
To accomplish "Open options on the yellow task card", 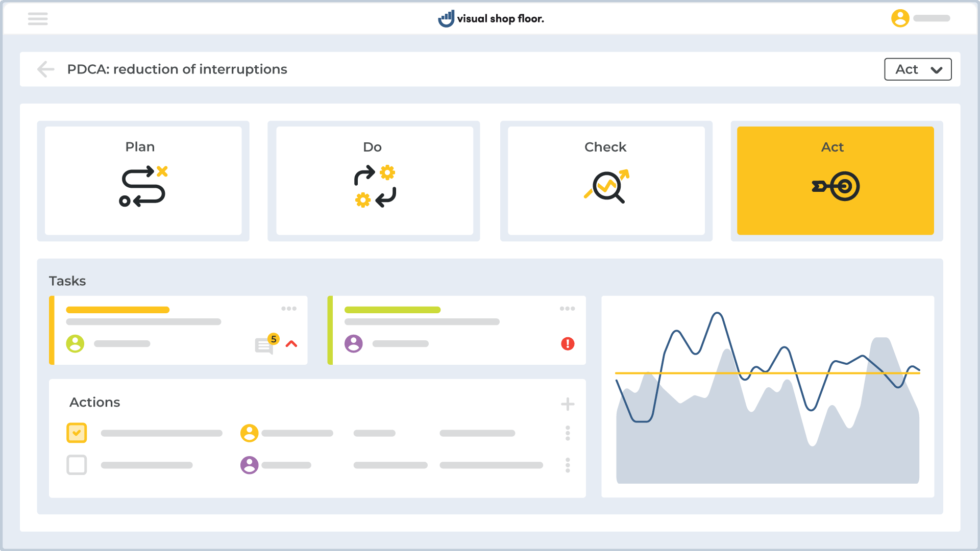I will point(289,309).
